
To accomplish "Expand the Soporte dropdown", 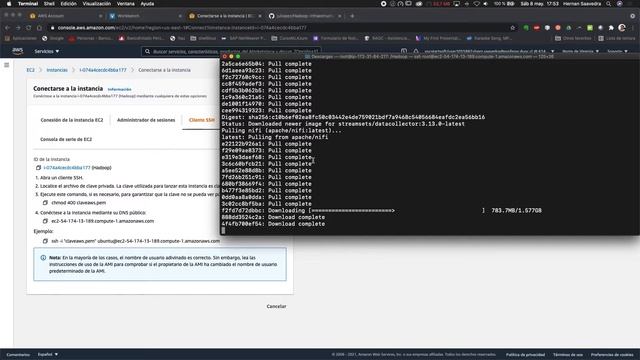I will [617, 51].
